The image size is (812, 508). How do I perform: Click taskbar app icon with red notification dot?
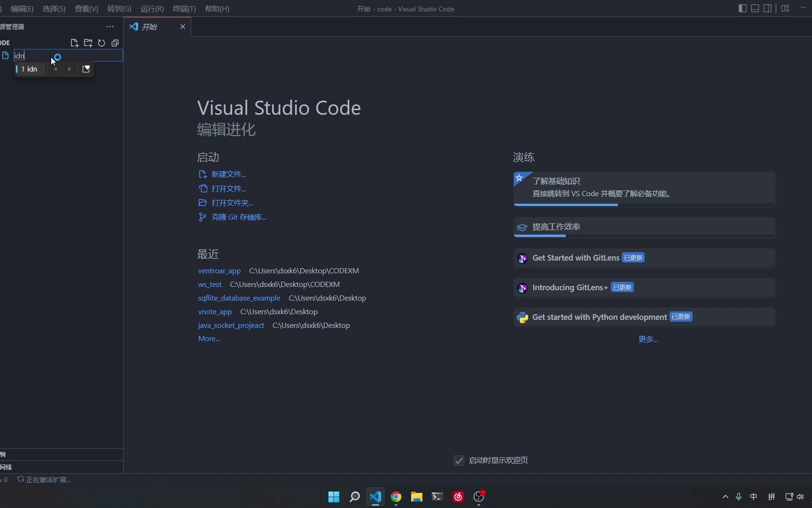(479, 497)
